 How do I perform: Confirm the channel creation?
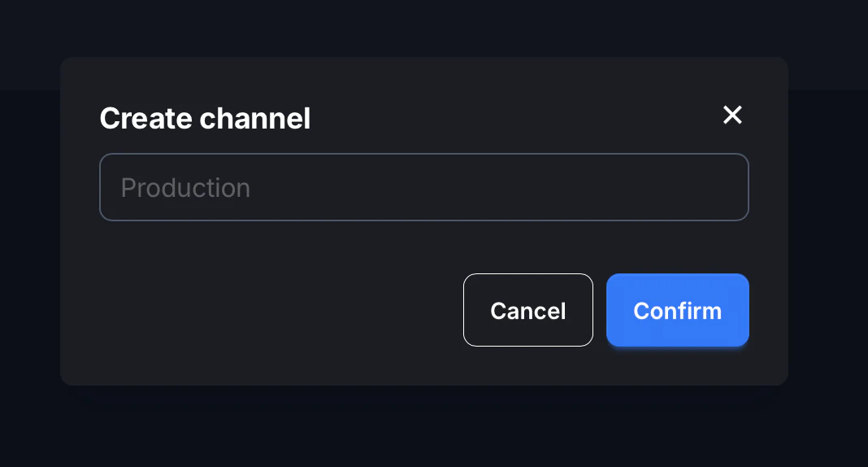coord(677,310)
